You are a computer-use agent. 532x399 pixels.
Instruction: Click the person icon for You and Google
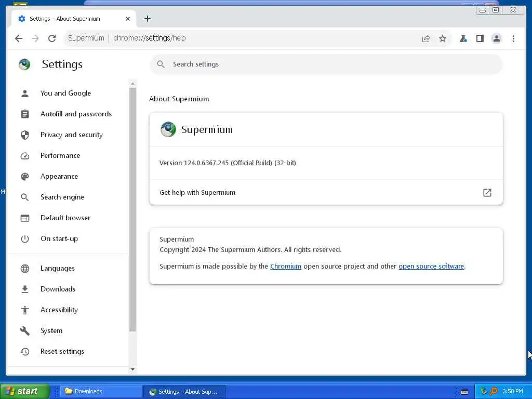click(25, 94)
